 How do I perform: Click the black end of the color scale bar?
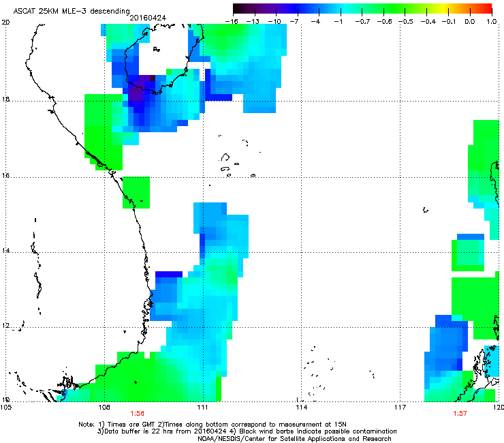pyautogui.click(x=238, y=8)
